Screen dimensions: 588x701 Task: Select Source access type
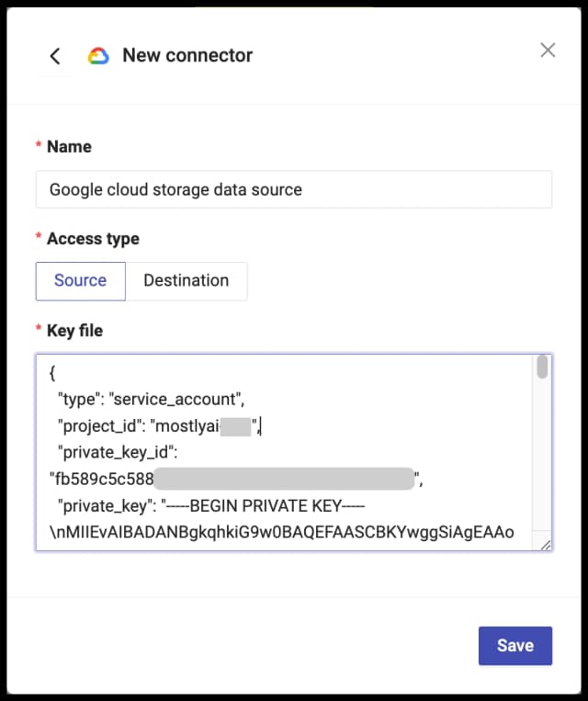(81, 281)
